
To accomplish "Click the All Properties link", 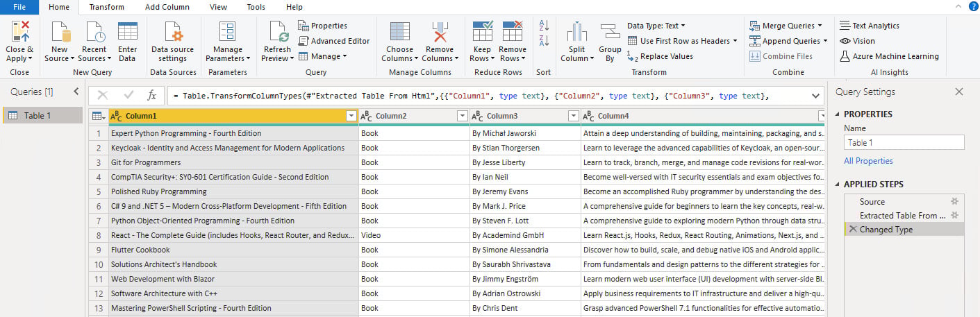I will pyautogui.click(x=868, y=161).
